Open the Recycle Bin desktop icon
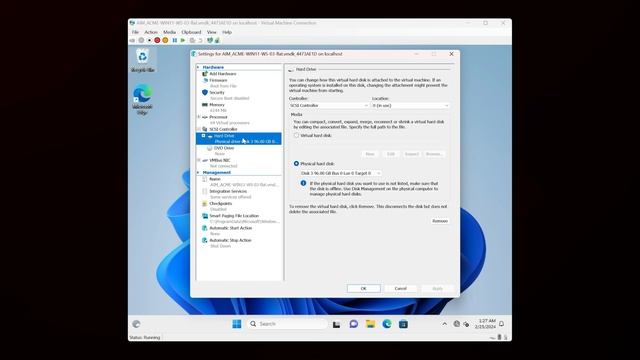The image size is (640, 360). tap(142, 60)
